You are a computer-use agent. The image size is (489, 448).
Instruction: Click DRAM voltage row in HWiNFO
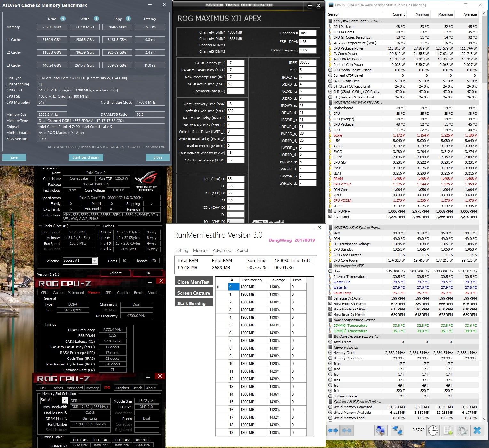pyautogui.click(x=403, y=179)
